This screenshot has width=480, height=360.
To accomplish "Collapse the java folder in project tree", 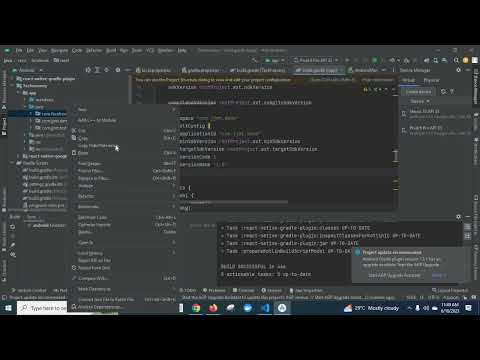I will coord(25,107).
